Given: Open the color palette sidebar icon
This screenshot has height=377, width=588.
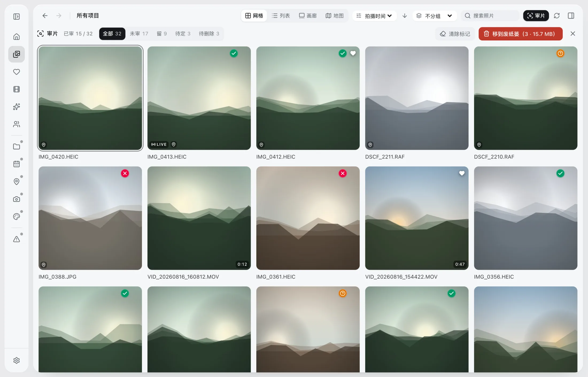Looking at the screenshot, I should 17,216.
